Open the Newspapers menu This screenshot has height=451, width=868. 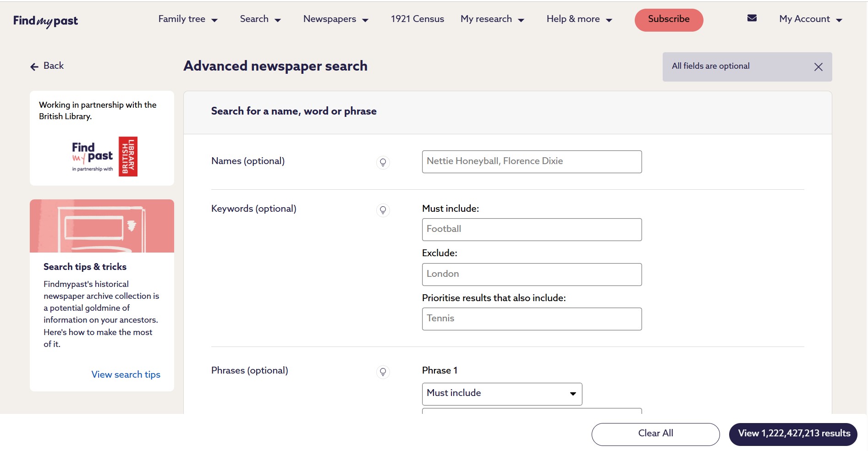pos(335,19)
